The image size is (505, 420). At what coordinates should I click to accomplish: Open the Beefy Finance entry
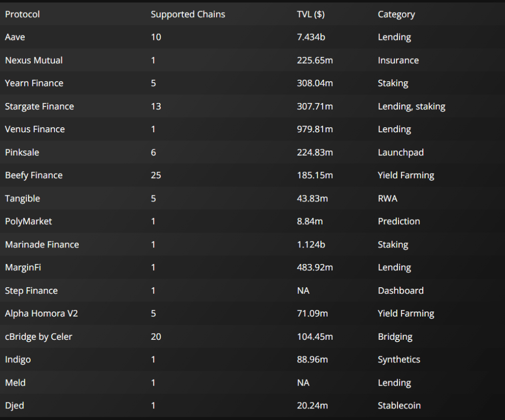[x=34, y=176]
